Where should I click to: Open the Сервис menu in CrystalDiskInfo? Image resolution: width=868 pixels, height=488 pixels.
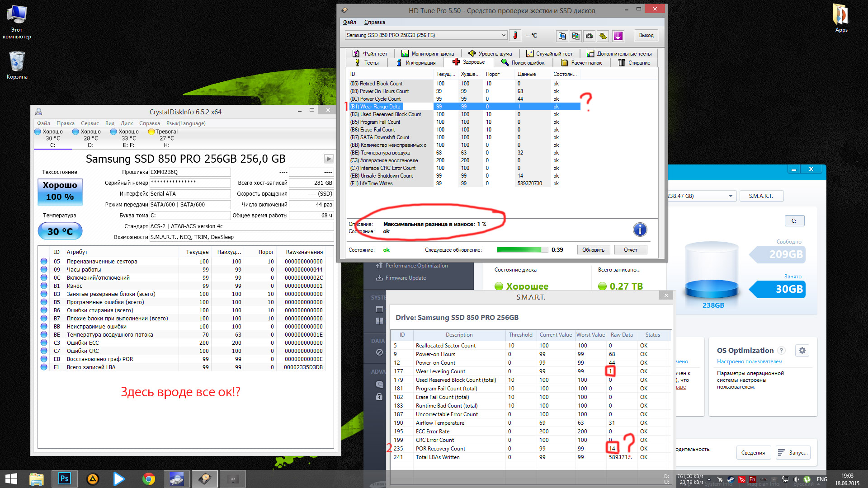pyautogui.click(x=90, y=123)
